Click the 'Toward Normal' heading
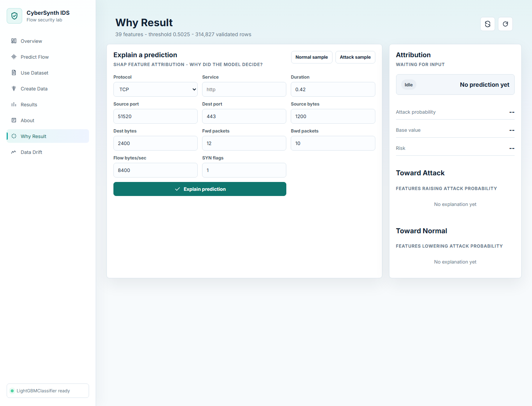 tap(422, 231)
